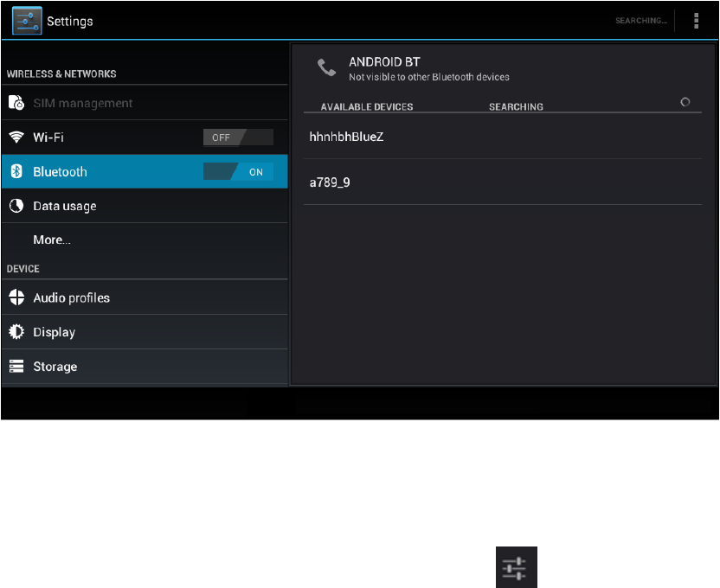Turn on the Wi-Fi OFF switch
Viewport: 720px width, 588px height.
pyautogui.click(x=238, y=137)
